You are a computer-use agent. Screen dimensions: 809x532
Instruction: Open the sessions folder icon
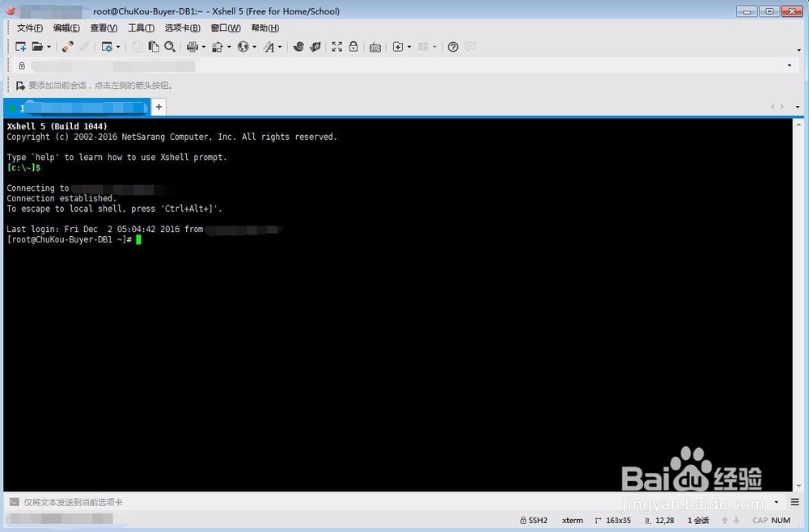point(37,47)
